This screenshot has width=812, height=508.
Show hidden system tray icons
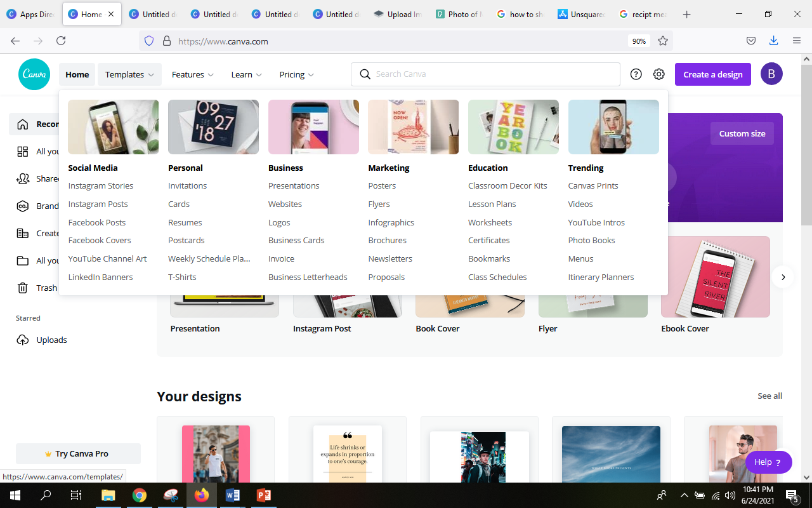[684, 495]
